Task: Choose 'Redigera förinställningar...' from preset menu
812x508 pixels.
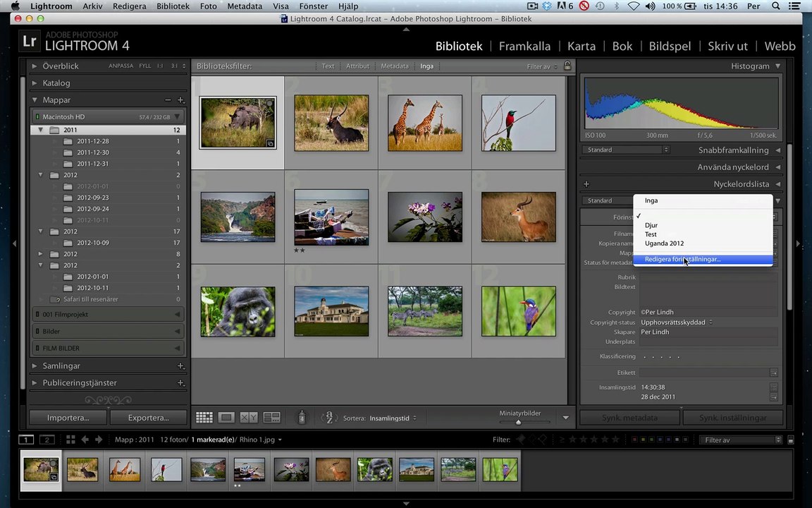Action: (x=682, y=260)
